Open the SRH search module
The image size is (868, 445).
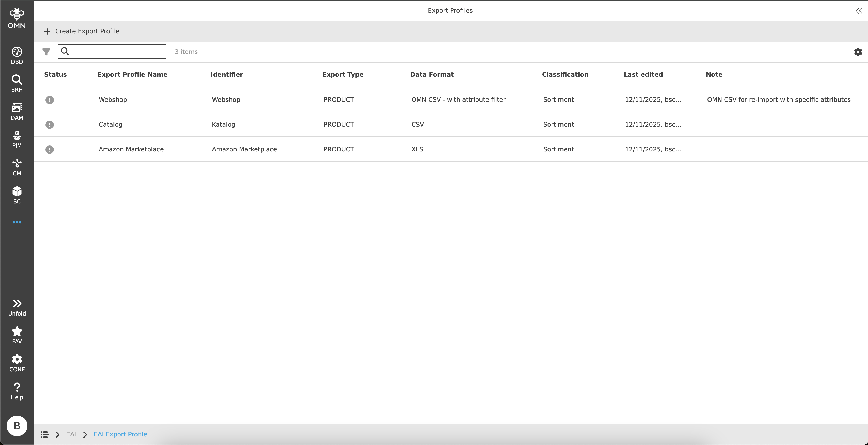coord(17,83)
